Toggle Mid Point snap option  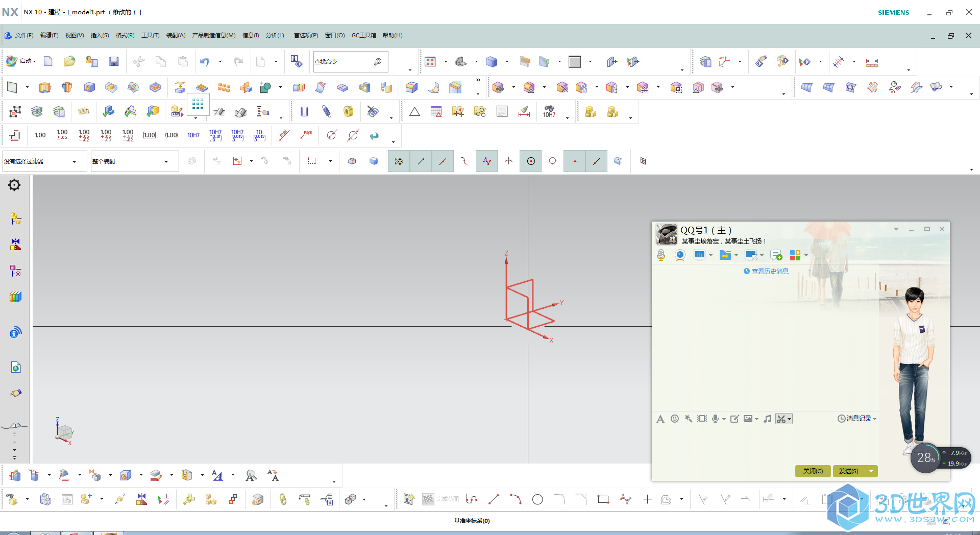443,161
